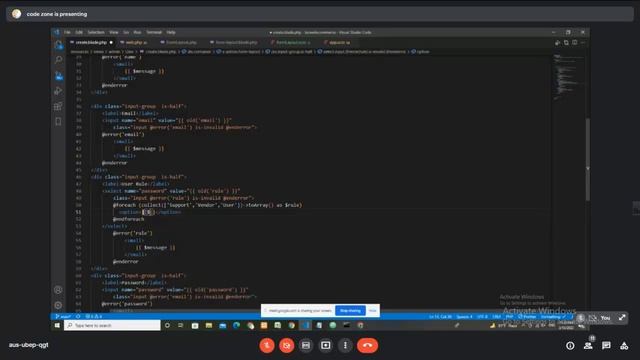Open the Help menu
Image resolution: width=640 pixels, height=360 pixels.
171,32
